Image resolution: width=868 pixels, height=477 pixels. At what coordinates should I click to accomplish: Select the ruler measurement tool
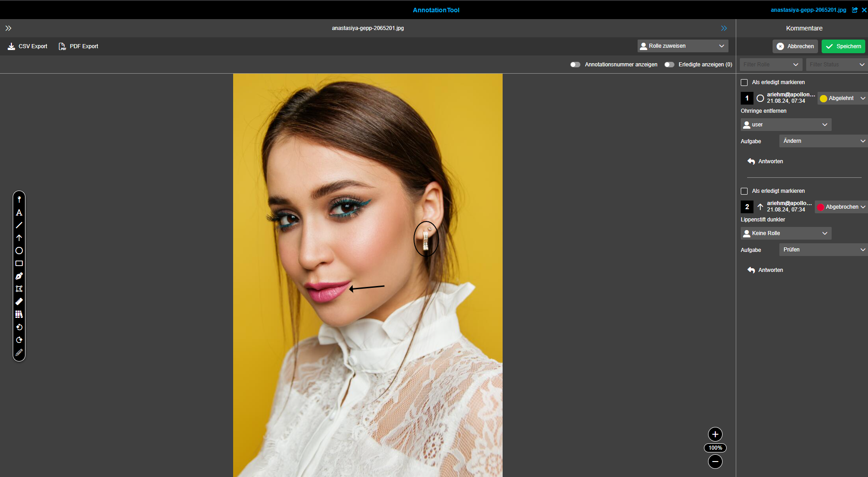19,301
